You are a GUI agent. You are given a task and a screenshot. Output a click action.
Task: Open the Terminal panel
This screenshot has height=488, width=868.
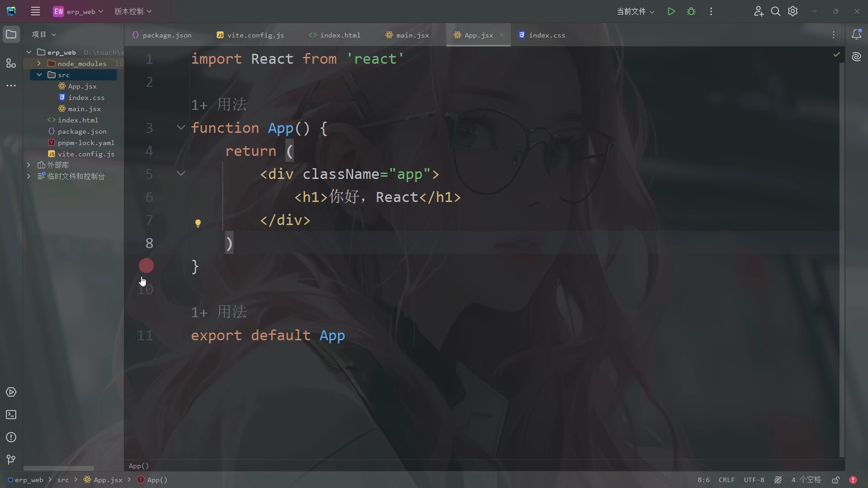pyautogui.click(x=11, y=415)
